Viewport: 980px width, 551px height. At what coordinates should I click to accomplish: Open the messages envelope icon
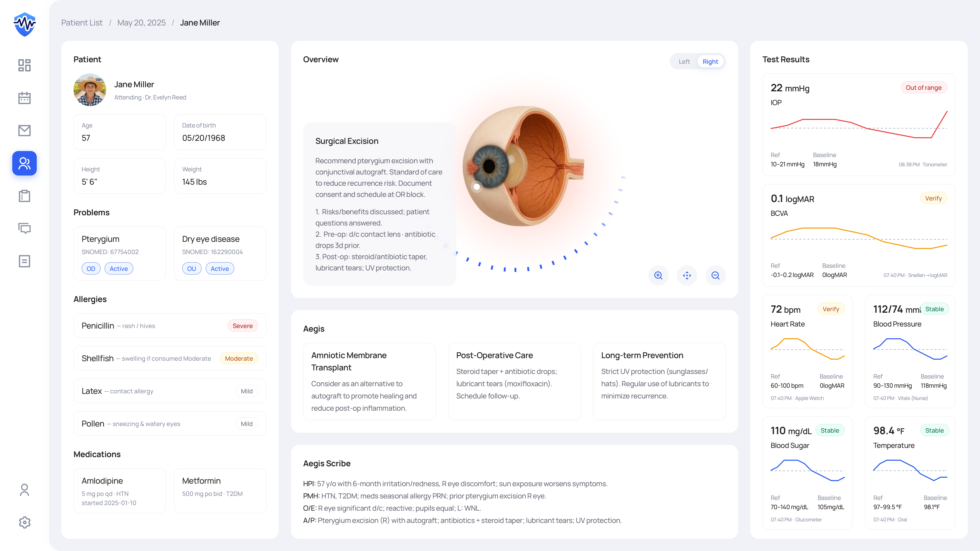point(24,130)
